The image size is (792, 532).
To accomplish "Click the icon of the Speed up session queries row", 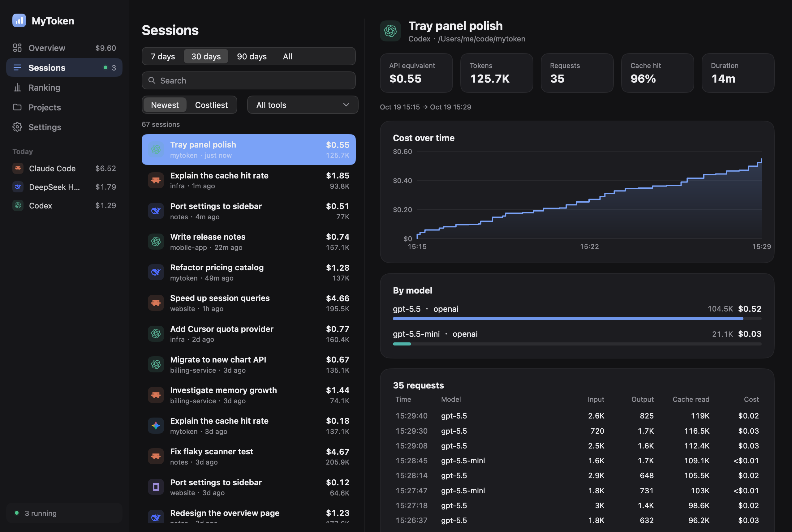I will click(x=156, y=303).
